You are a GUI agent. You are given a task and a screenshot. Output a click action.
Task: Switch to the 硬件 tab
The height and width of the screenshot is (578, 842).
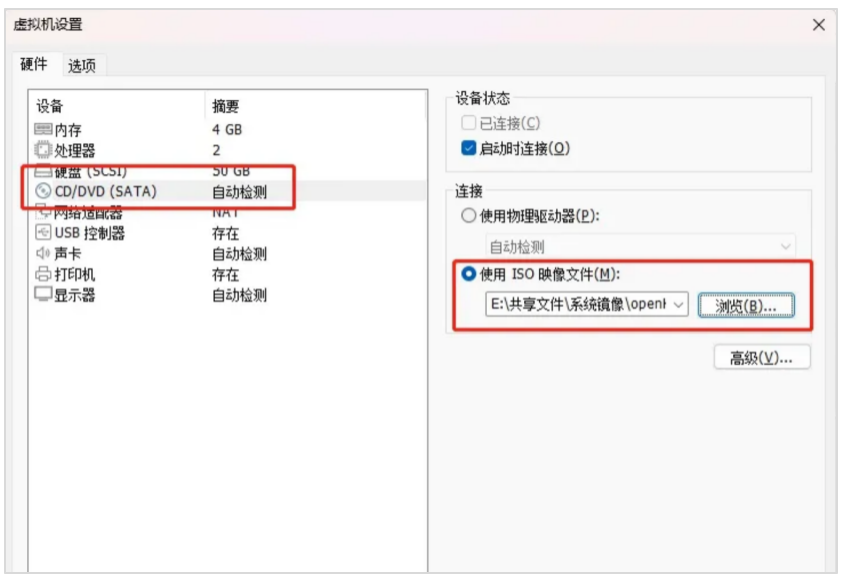[34, 64]
